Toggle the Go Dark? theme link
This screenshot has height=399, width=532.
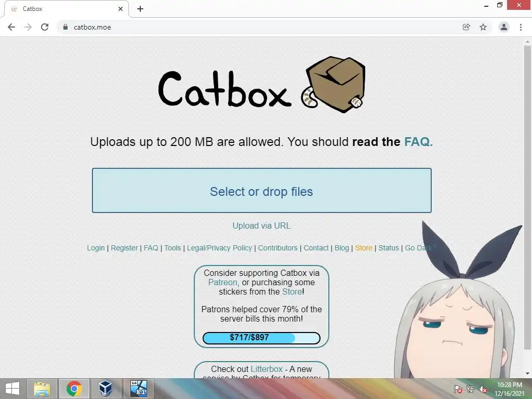pyautogui.click(x=420, y=248)
